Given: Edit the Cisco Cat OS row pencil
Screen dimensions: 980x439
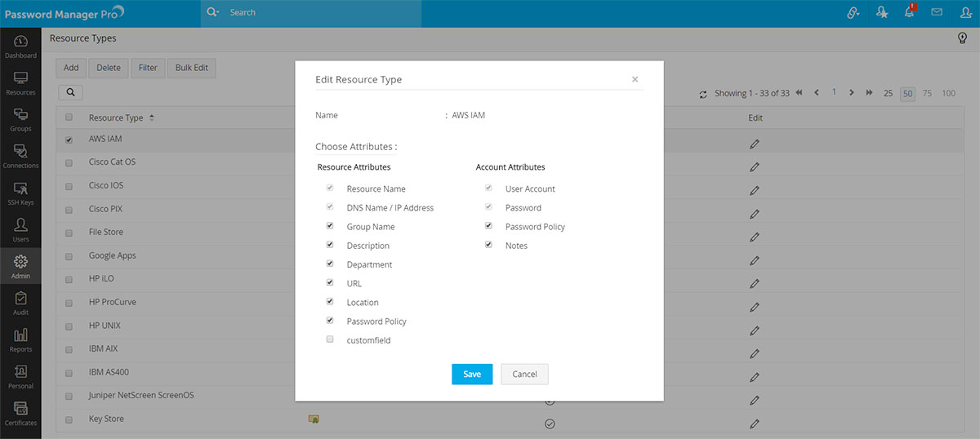Looking at the screenshot, I should (x=755, y=167).
